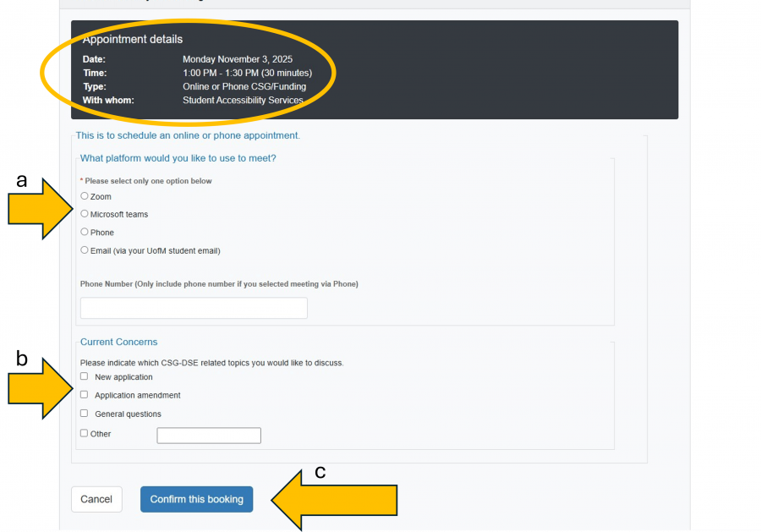Click the Appointment details heading
The height and width of the screenshot is (532, 761).
pyautogui.click(x=133, y=39)
